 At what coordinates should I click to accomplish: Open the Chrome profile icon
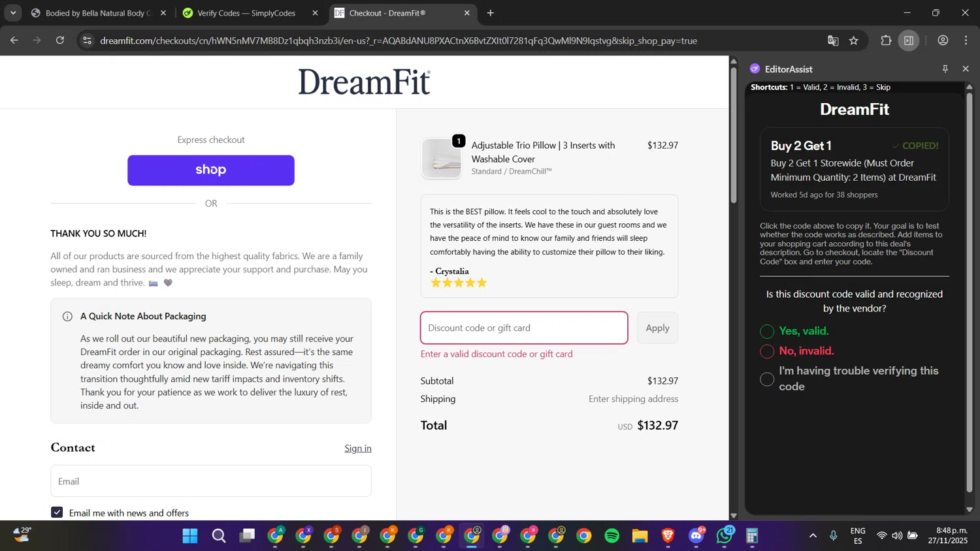pos(943,40)
